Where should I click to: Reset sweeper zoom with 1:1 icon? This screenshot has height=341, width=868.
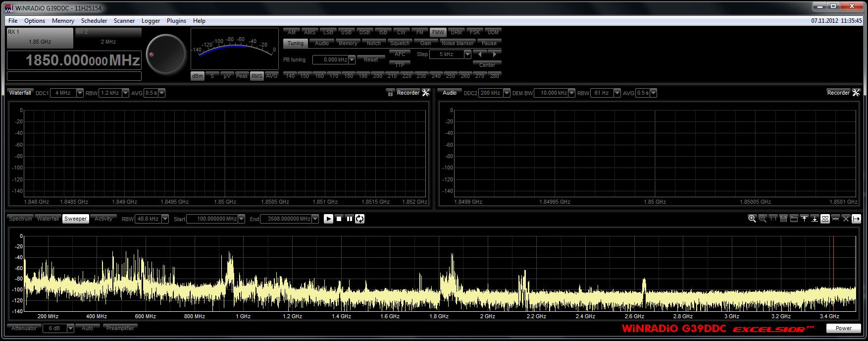[773, 219]
